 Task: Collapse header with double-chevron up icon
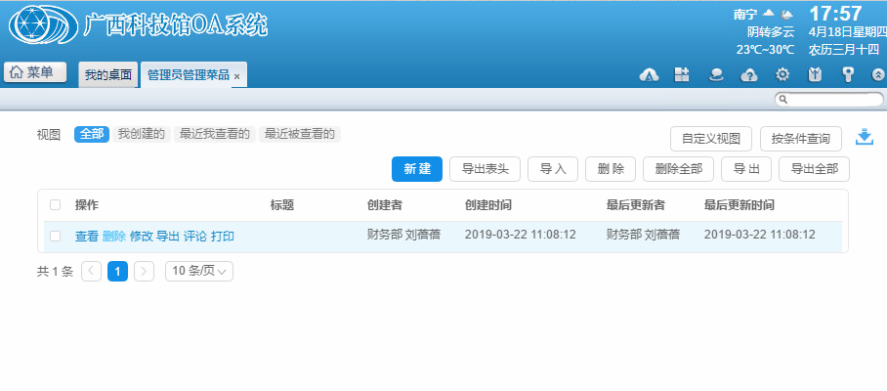[x=878, y=75]
